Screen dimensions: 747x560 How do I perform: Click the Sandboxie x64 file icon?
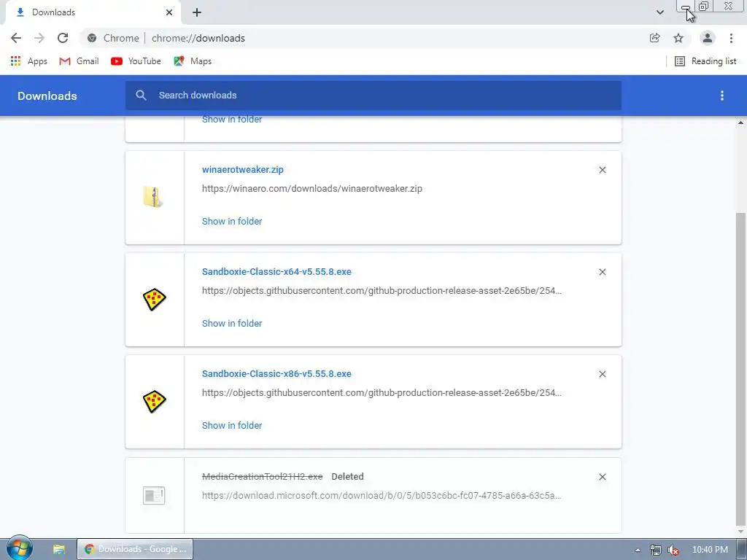155,300
